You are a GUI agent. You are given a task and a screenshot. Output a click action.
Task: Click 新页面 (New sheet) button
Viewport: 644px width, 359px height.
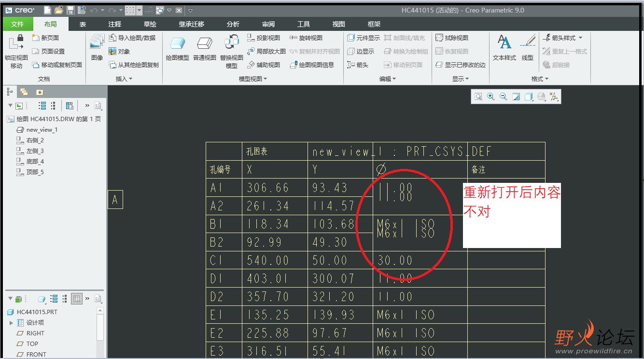[x=45, y=38]
